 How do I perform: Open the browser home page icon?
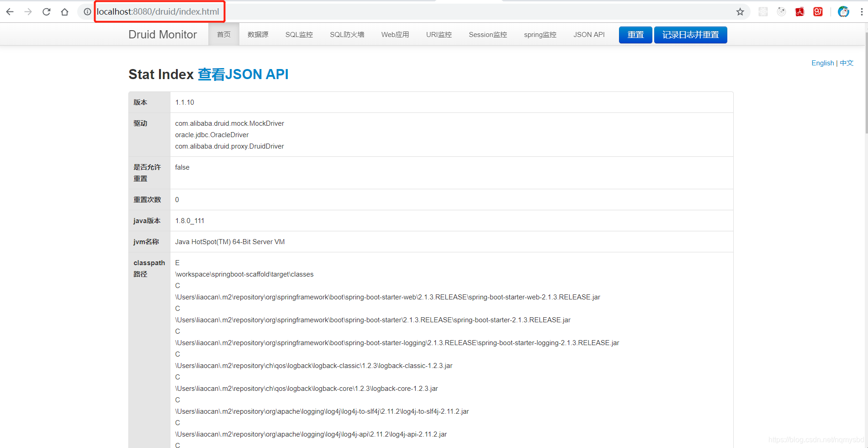tap(64, 12)
